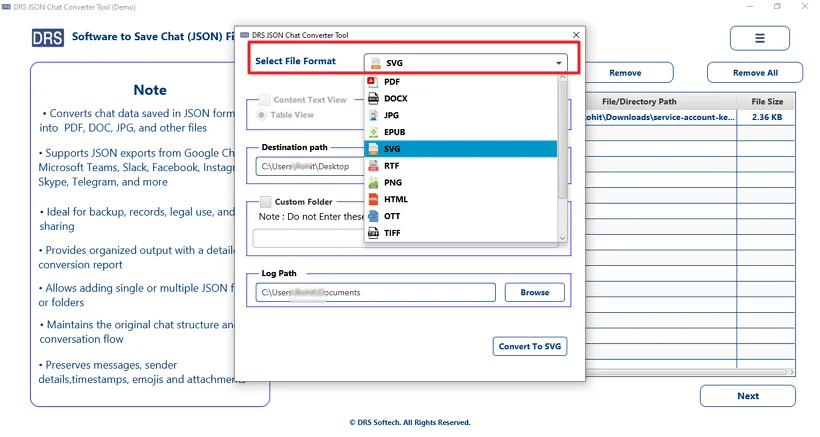Click the RTF format icon

click(x=373, y=166)
